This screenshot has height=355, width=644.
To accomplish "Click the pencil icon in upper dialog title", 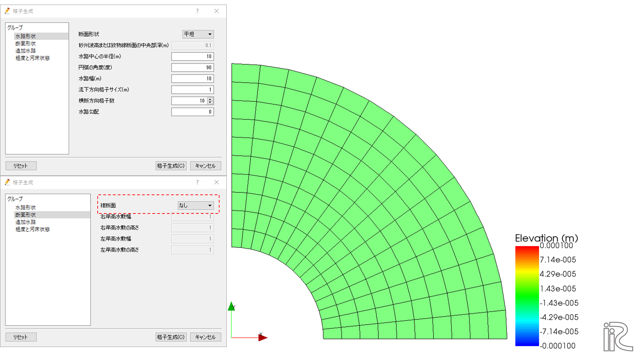I will tap(7, 11).
